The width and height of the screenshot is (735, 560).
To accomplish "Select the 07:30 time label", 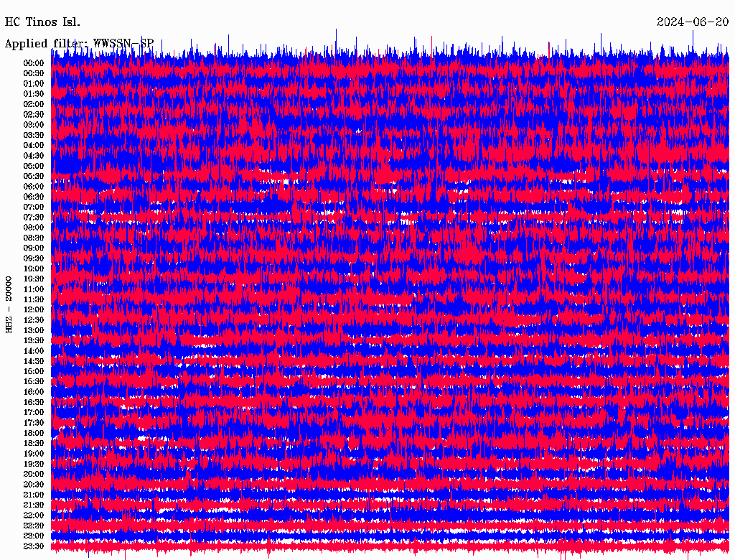I will [34, 218].
